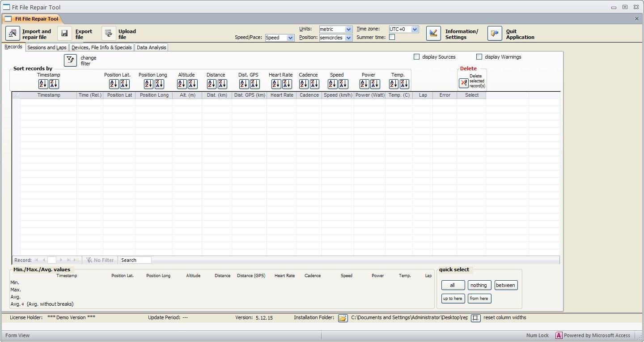Sort Distance ascending
This screenshot has height=342, width=644.
pyautogui.click(x=212, y=84)
